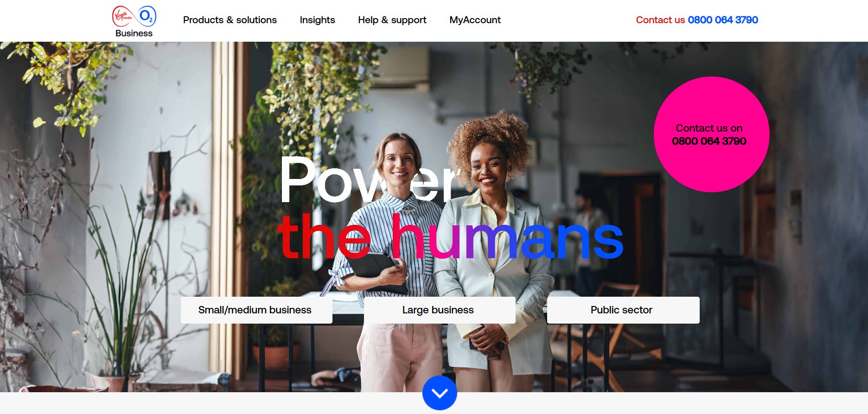The height and width of the screenshot is (414, 868).
Task: Open the Products & solutions menu
Action: point(230,20)
